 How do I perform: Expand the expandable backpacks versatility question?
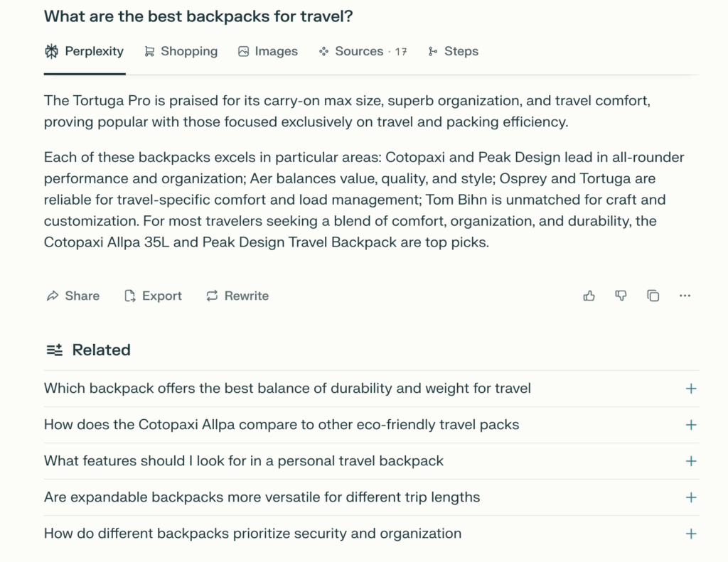click(x=691, y=497)
